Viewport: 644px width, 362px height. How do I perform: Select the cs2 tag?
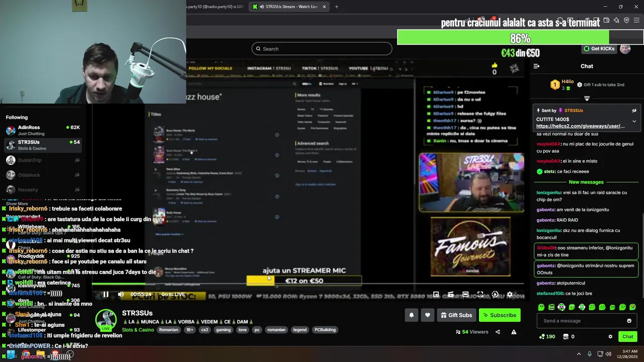coord(205,330)
